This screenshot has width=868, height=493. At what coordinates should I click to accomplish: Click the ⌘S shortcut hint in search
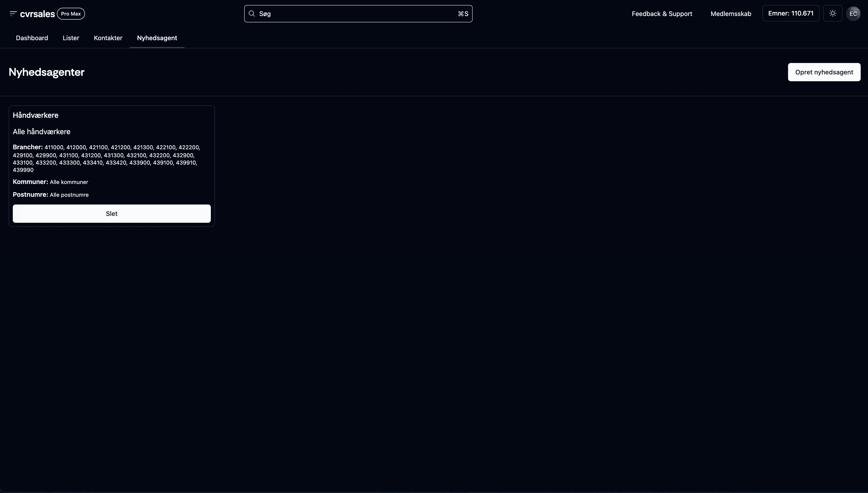click(463, 14)
